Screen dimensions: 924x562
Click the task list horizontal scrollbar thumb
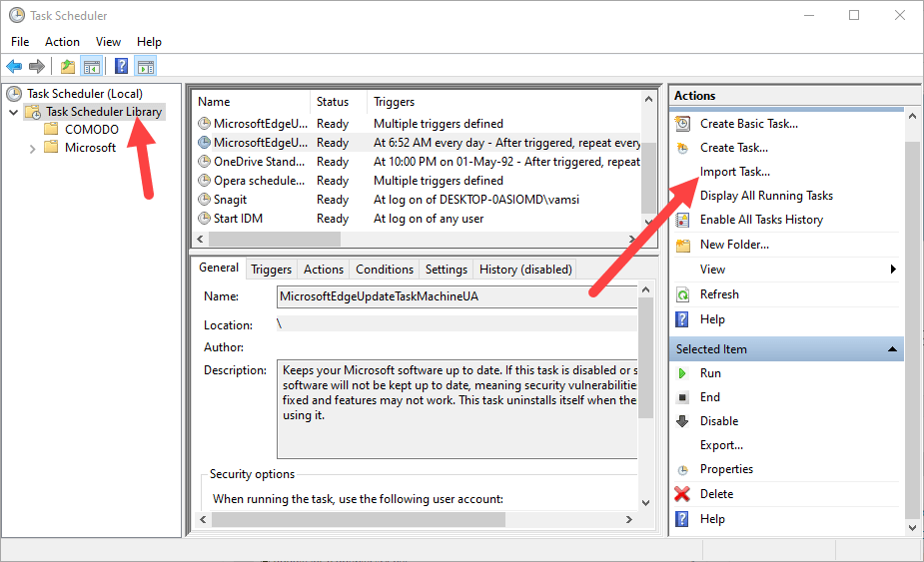coord(275,240)
